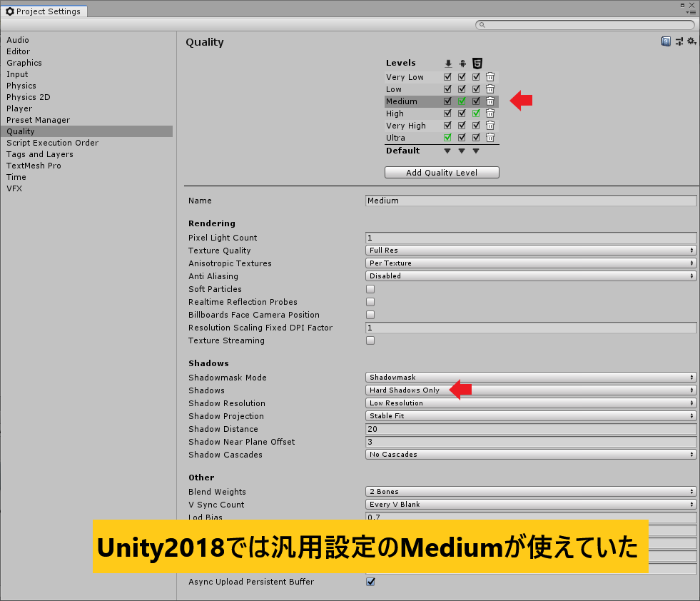This screenshot has width=700, height=601.
Task: Open Shadow Cascades dropdown
Action: pos(531,454)
